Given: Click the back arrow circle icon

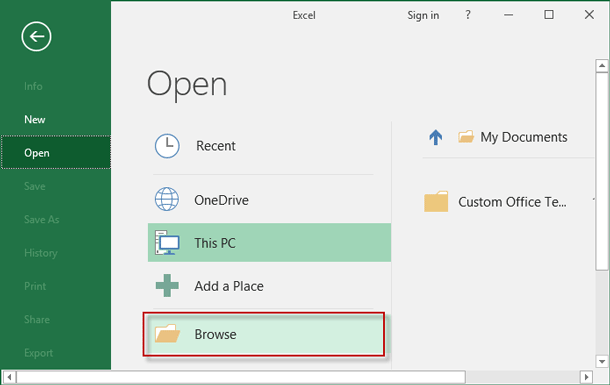Looking at the screenshot, I should (36, 37).
